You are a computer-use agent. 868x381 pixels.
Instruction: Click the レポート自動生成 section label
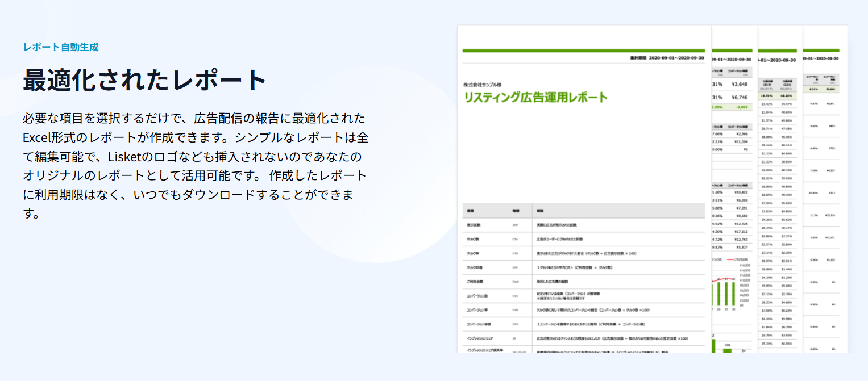(61, 47)
